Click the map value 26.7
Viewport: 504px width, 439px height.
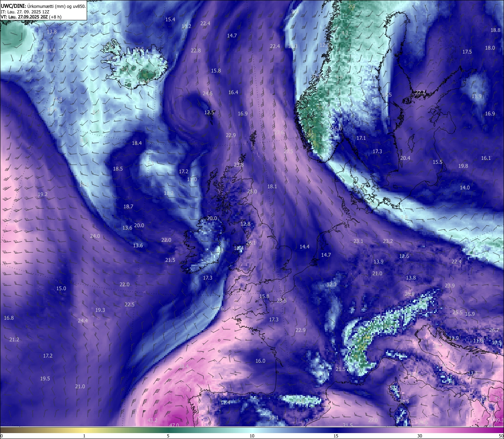click(x=494, y=330)
